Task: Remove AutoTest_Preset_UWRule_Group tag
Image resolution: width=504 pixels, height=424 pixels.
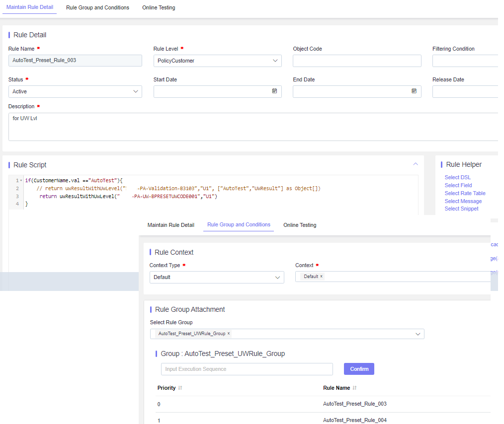Action: tap(229, 333)
